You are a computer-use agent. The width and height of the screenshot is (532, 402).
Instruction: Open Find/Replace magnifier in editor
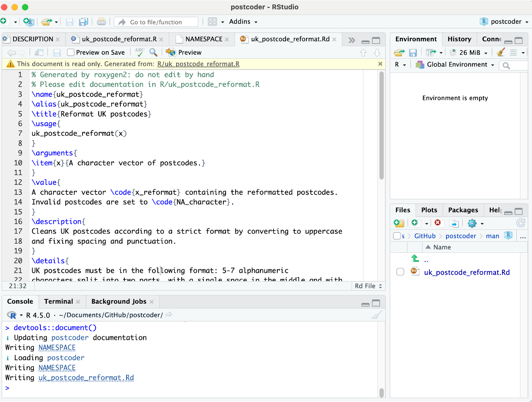[153, 52]
